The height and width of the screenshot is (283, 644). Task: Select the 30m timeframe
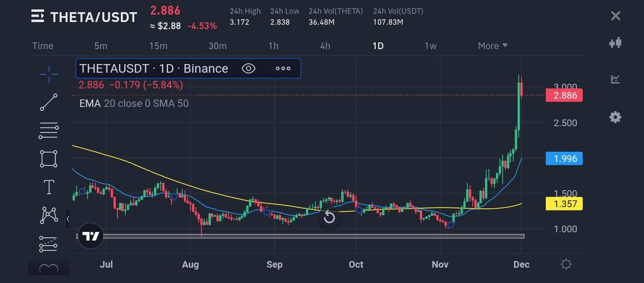218,46
